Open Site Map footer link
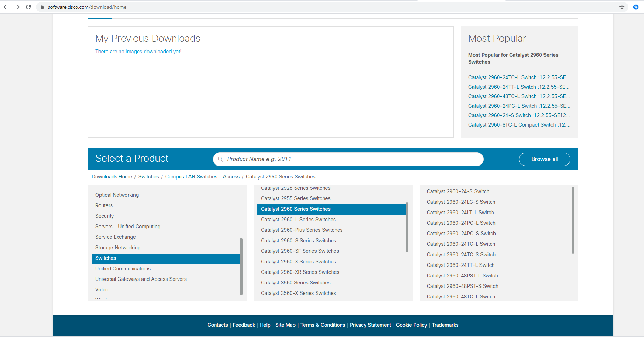This screenshot has width=644, height=337. 285,325
